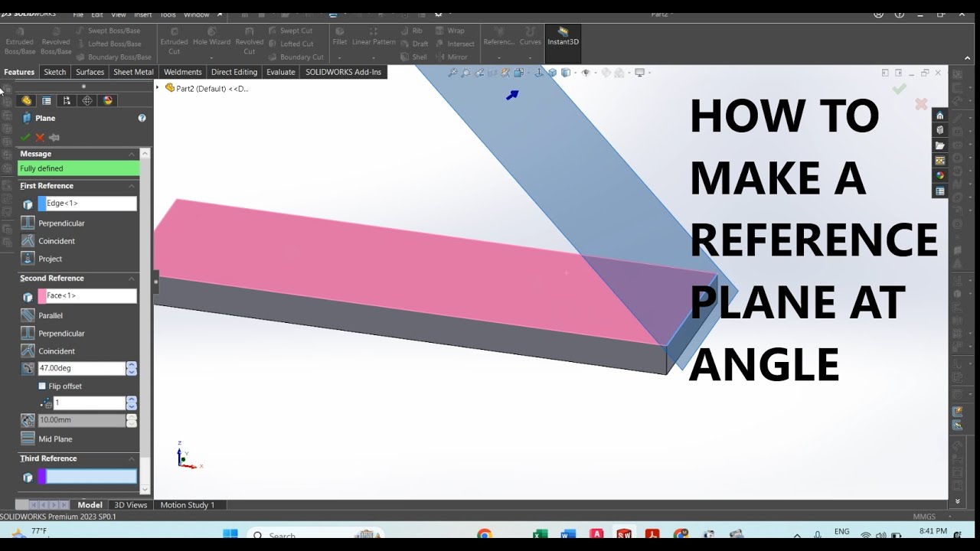Toggle Perpendicular under Second Reference
The width and height of the screenshot is (980, 551).
[28, 333]
